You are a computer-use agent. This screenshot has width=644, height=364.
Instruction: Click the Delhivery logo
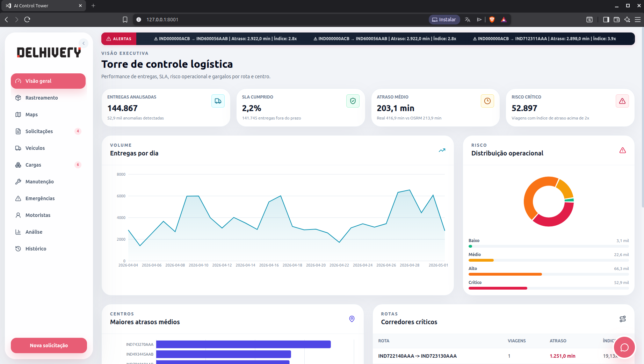pos(49,52)
